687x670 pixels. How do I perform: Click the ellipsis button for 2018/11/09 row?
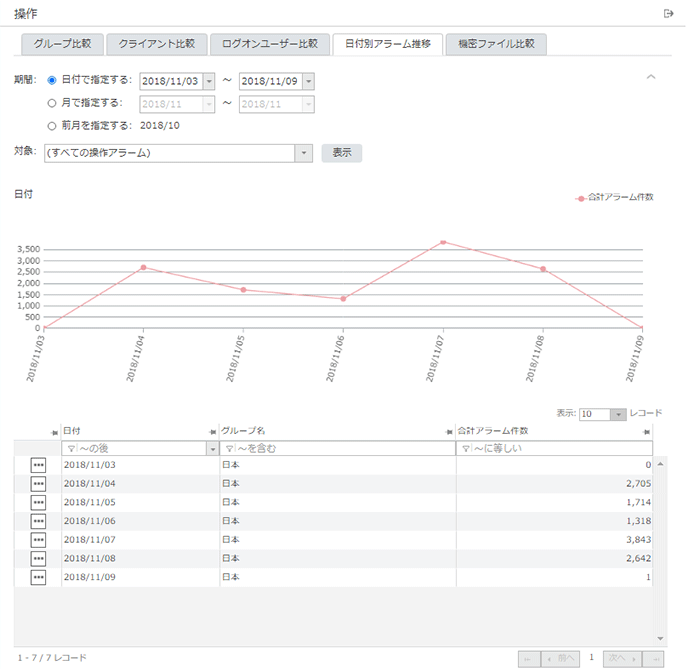click(38, 577)
